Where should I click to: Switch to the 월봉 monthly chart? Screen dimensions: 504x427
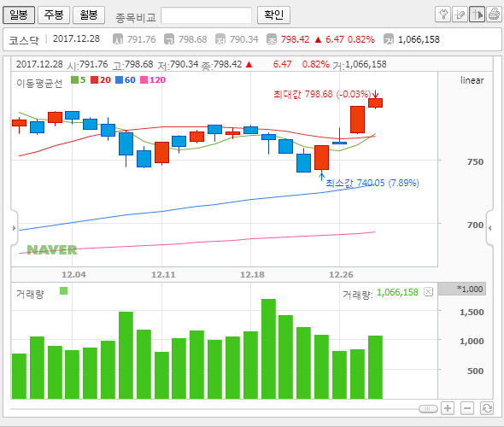pyautogui.click(x=89, y=15)
